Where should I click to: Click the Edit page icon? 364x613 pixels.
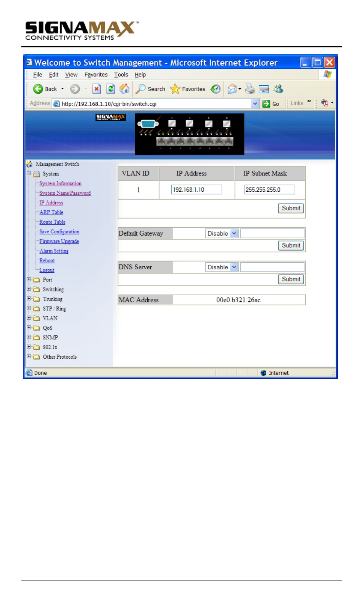[264, 89]
